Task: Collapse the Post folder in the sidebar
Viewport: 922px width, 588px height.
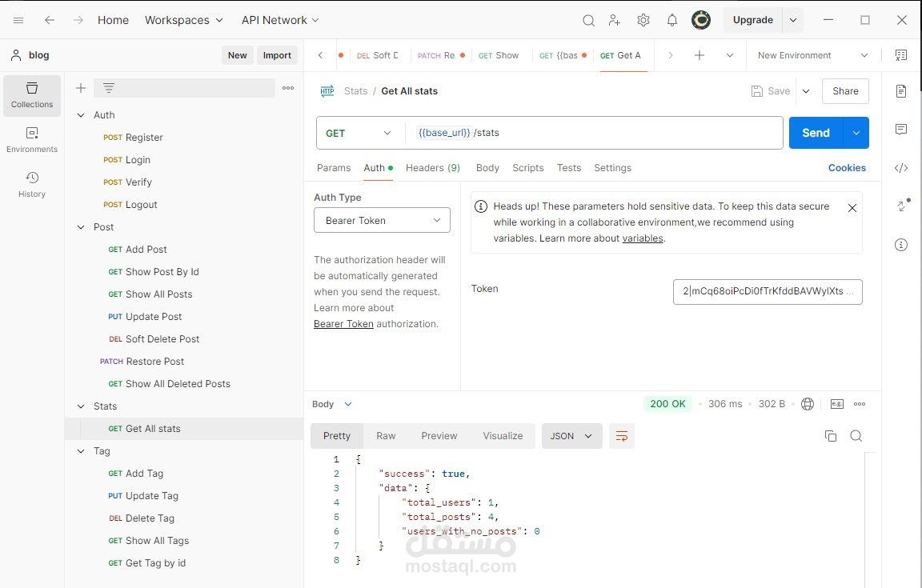Action: (81, 227)
